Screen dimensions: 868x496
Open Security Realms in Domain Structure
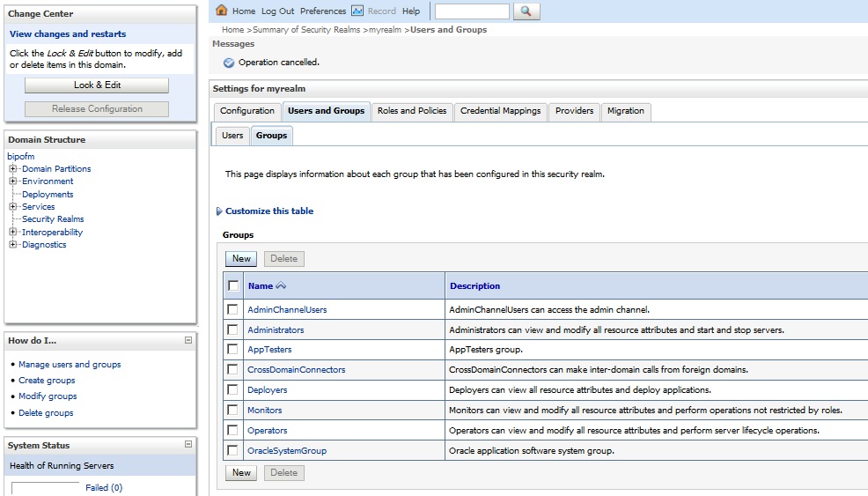[53, 218]
